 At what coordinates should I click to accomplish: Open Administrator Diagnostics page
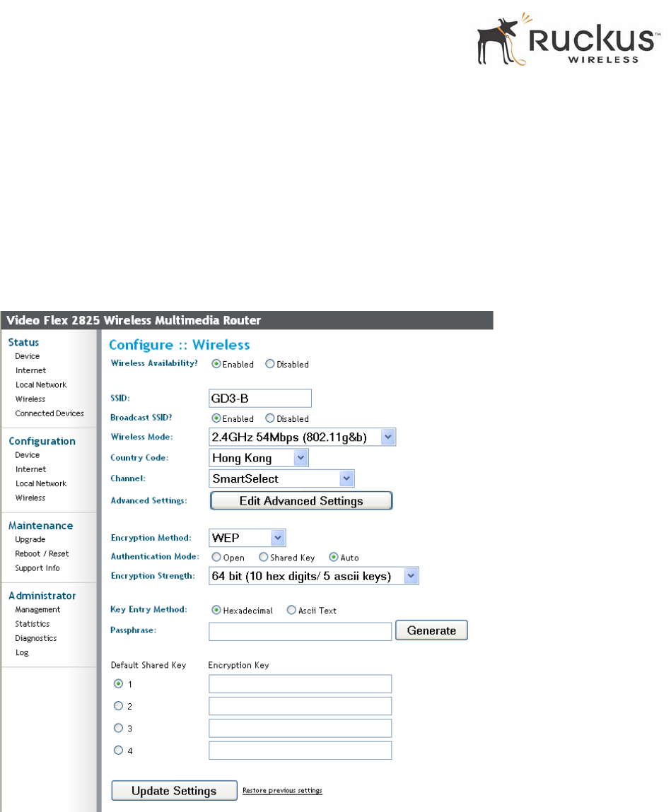(36, 639)
